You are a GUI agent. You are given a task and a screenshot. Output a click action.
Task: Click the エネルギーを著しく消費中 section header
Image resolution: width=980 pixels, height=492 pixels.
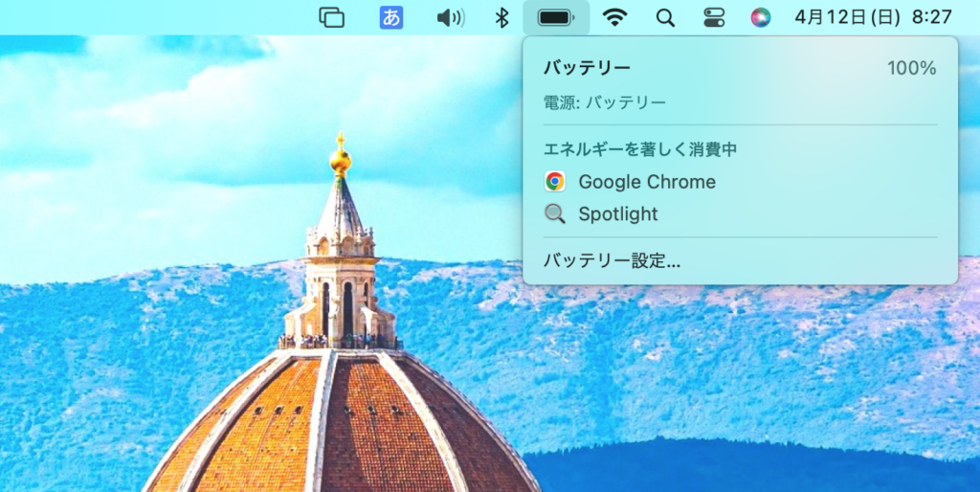point(640,149)
